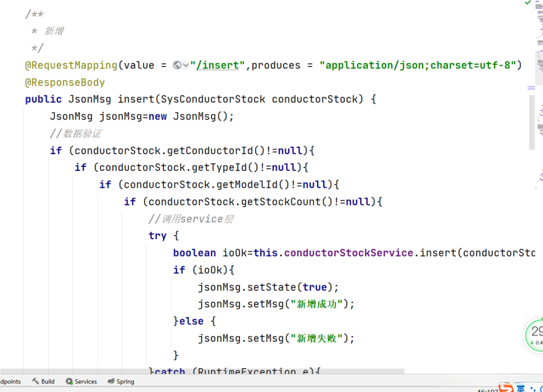The image size is (543, 392).
Task: Click the purple marker stripe in the error gutter
Action: pyautogui.click(x=532, y=88)
